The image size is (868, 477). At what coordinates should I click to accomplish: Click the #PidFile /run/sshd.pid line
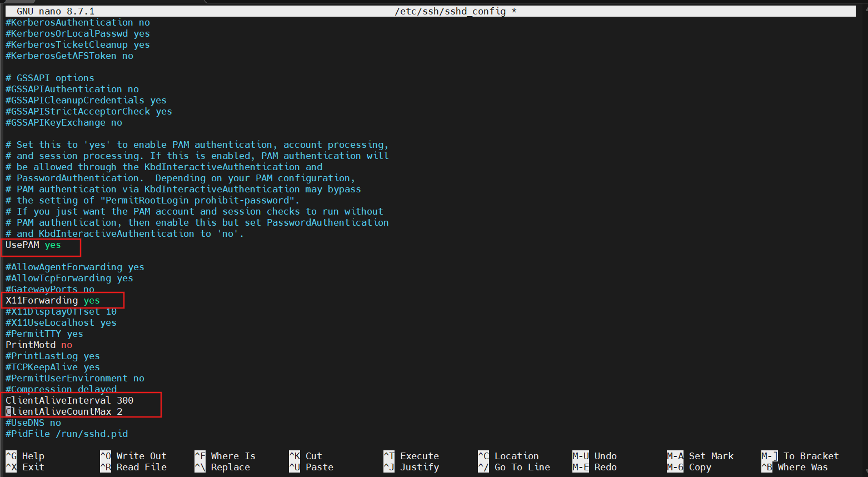click(x=67, y=434)
